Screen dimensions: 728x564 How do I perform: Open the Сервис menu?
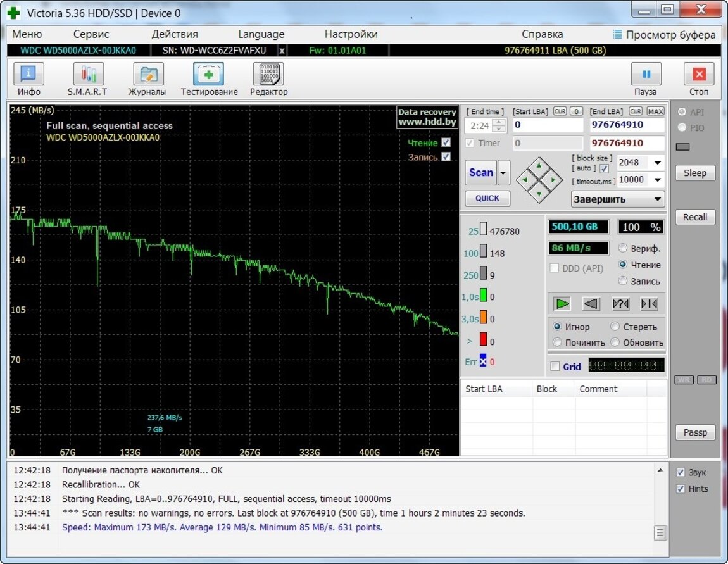click(x=91, y=34)
